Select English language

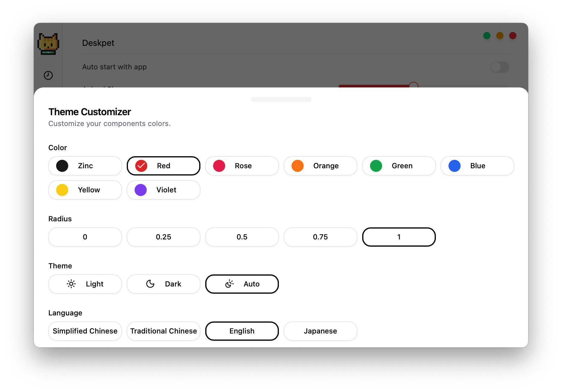tap(242, 331)
